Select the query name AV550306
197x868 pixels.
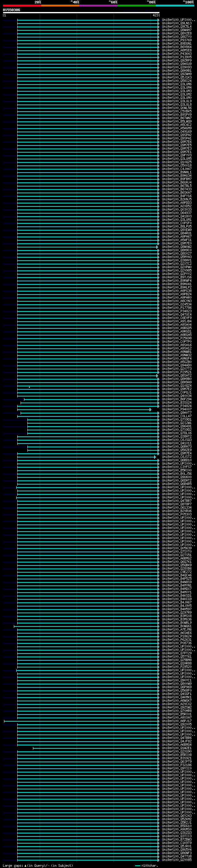[x=11, y=10]
